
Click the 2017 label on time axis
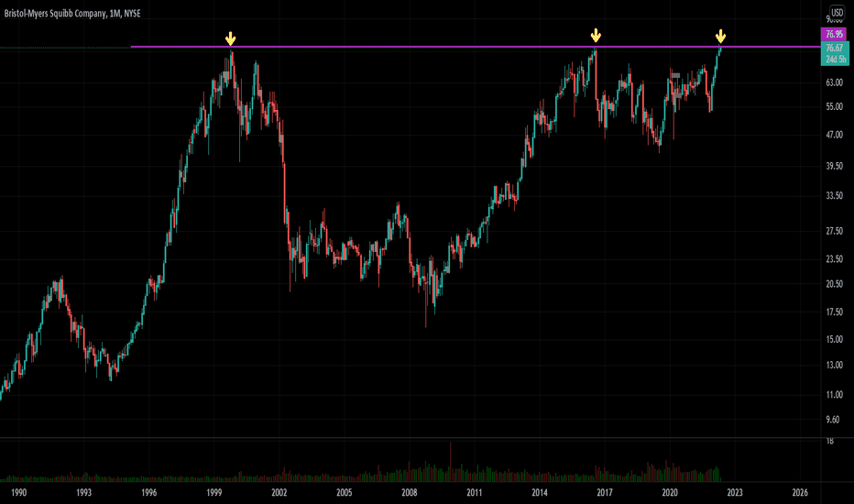click(605, 493)
